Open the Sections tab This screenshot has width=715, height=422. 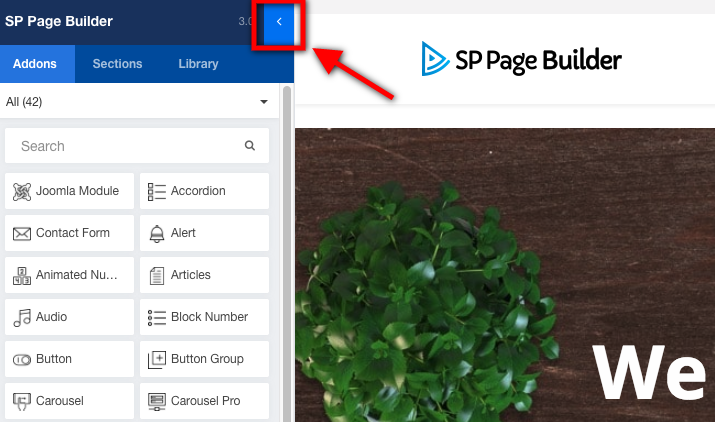click(x=117, y=64)
